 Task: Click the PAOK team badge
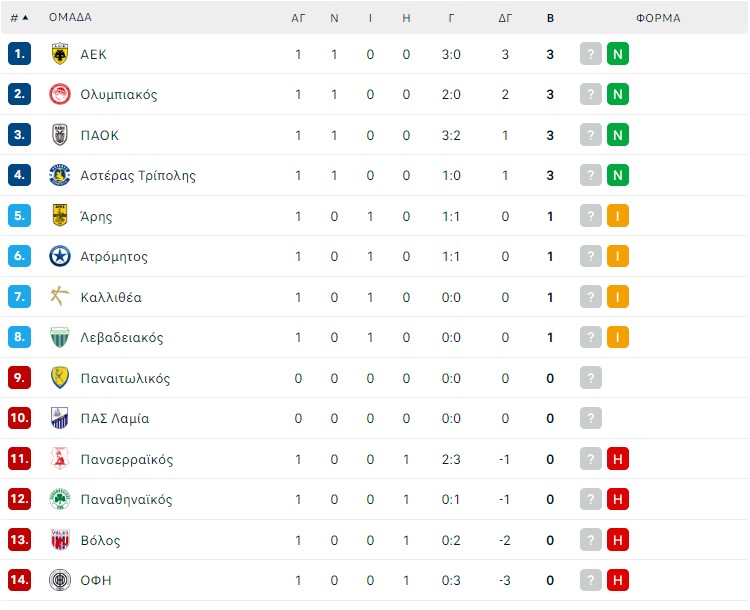pyautogui.click(x=60, y=135)
